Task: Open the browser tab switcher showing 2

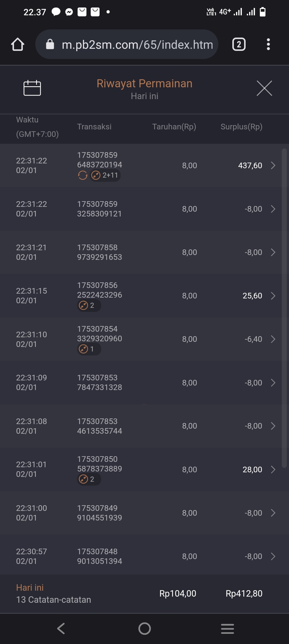Action: (x=239, y=44)
